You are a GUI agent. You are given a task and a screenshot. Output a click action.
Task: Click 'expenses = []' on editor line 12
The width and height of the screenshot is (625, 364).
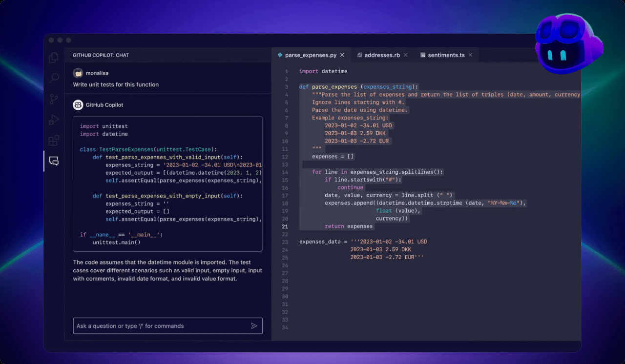point(333,157)
